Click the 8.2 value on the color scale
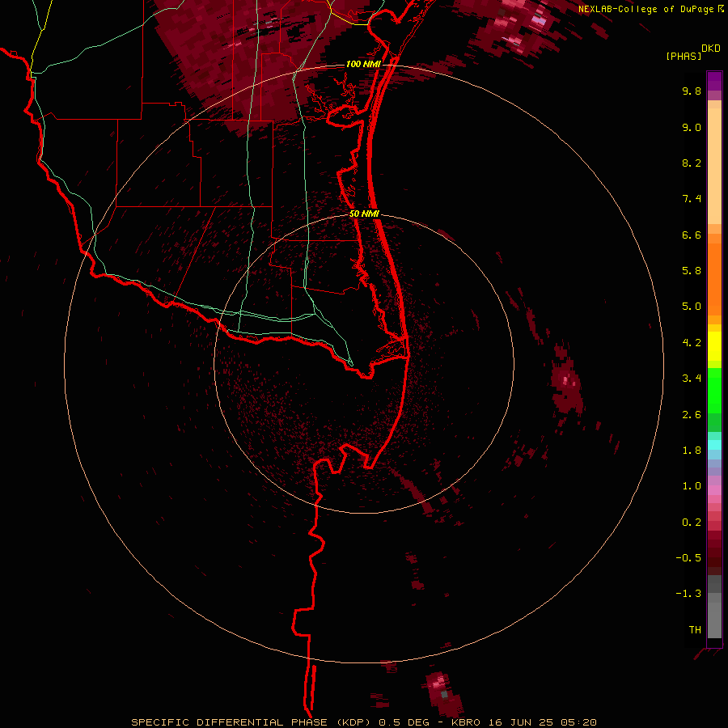 tap(692, 163)
